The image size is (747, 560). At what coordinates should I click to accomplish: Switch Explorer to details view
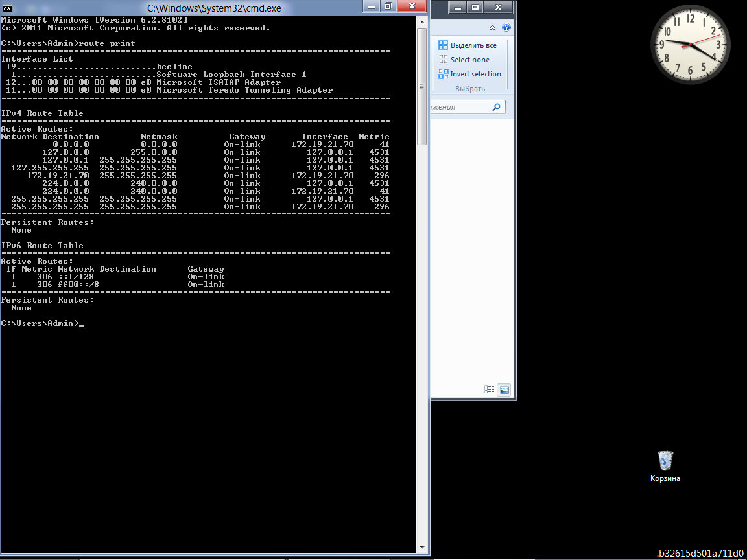click(490, 390)
